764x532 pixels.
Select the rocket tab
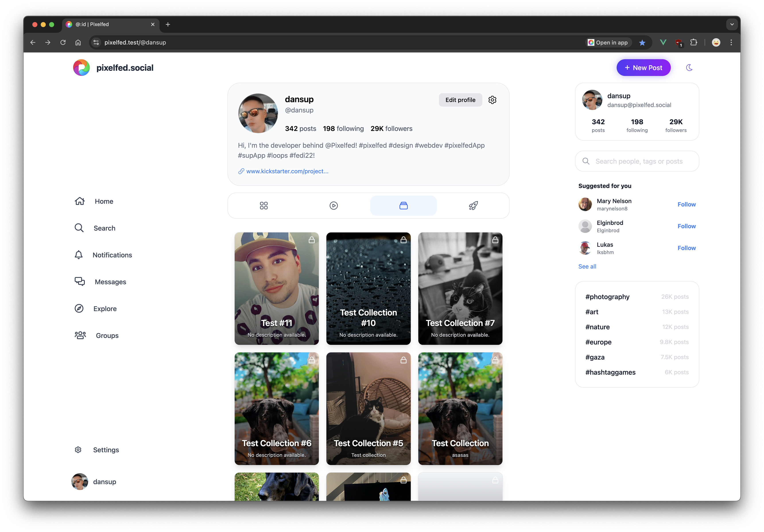coord(473,206)
